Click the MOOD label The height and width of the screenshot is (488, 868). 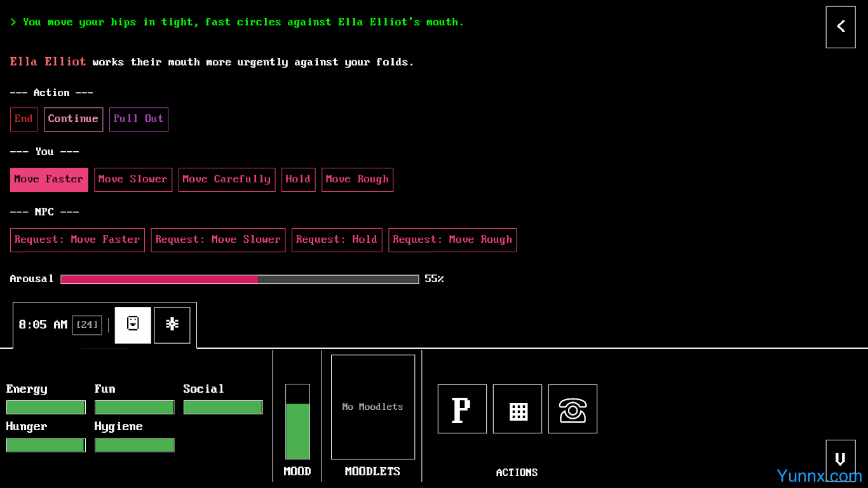tap(297, 471)
